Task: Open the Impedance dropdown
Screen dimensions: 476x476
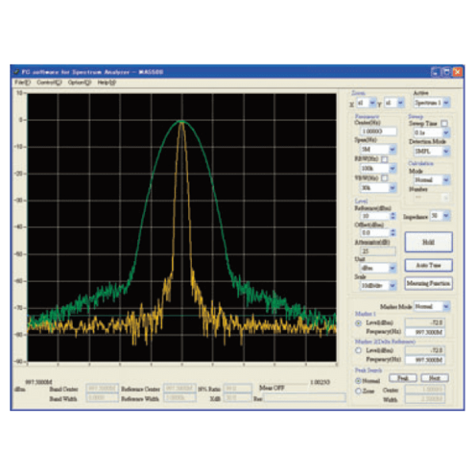Action: pyautogui.click(x=446, y=216)
